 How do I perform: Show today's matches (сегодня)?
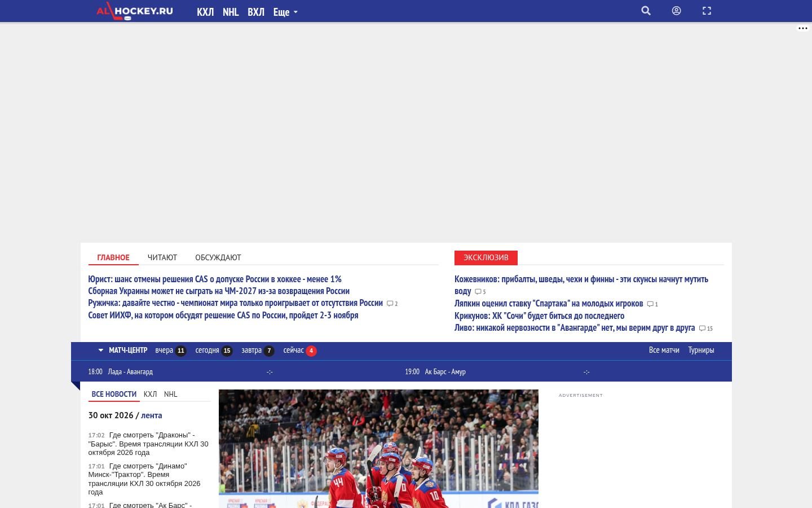point(214,351)
